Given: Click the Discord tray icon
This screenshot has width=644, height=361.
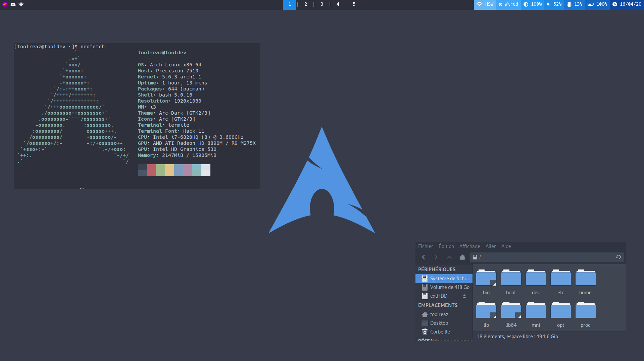Looking at the screenshot, I should tap(13, 4).
